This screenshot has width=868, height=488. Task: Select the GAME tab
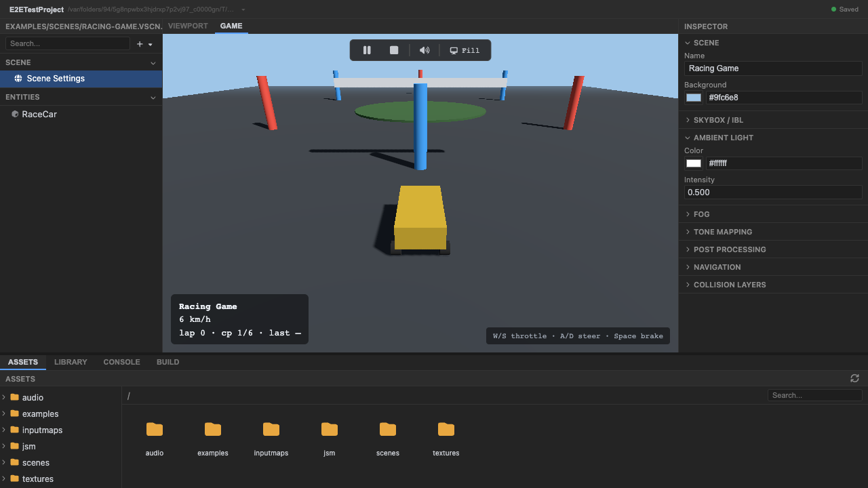pos(231,26)
